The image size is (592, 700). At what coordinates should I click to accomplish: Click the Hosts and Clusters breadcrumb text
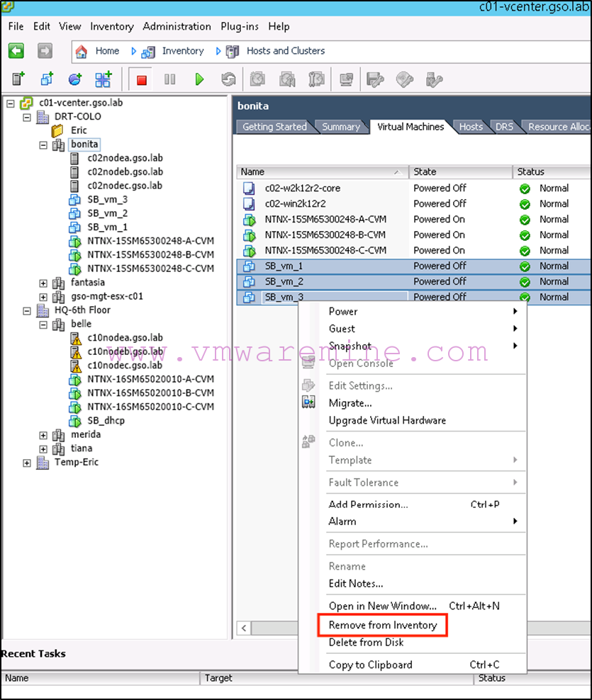[x=286, y=51]
